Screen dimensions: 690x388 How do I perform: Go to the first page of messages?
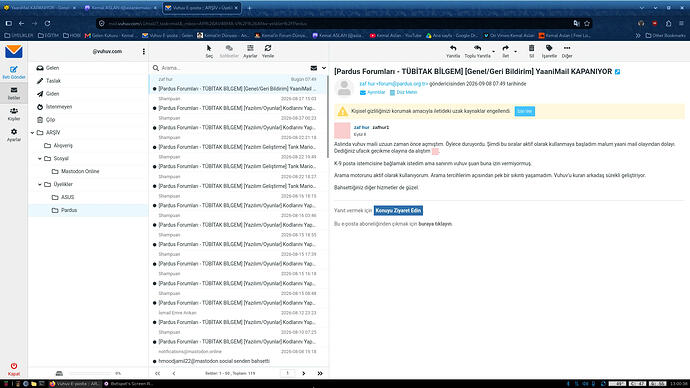click(x=158, y=373)
